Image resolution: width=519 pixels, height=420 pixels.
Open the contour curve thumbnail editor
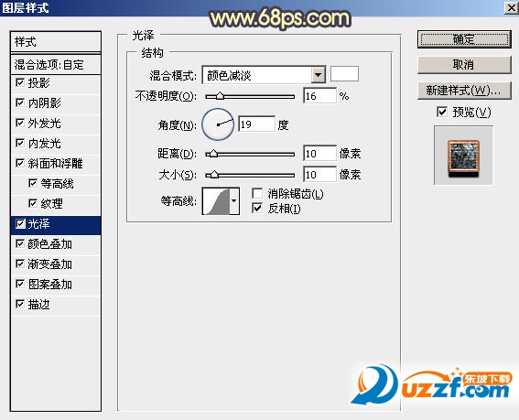coord(216,201)
